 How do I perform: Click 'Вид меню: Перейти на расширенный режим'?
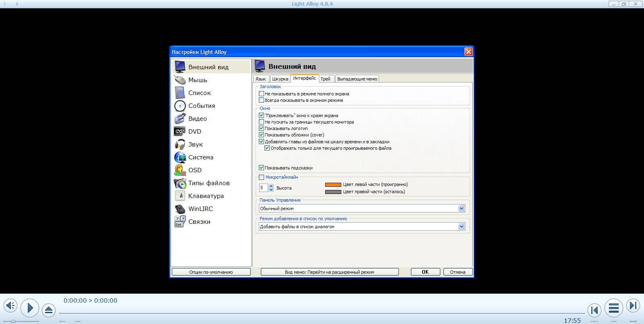pos(330,272)
